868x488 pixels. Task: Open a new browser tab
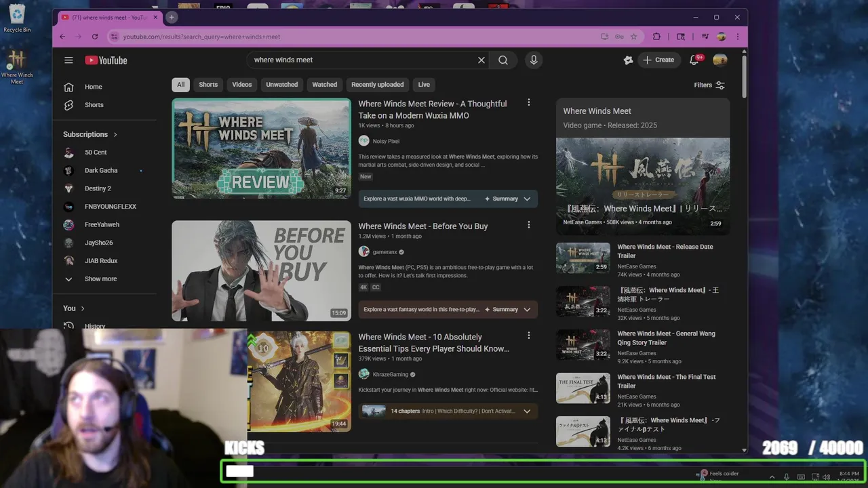172,18
